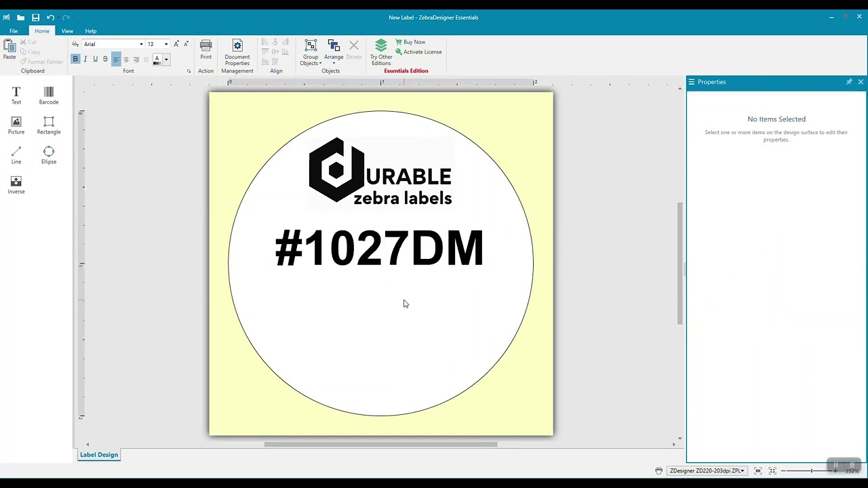Select the Picture tool
868x488 pixels.
pos(16,125)
